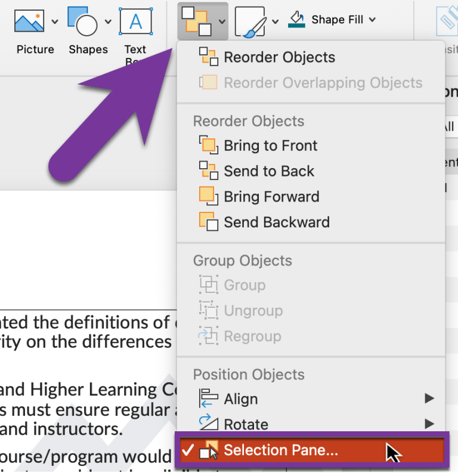Choose Bring Forward
This screenshot has height=476, width=458.
pyautogui.click(x=311, y=196)
